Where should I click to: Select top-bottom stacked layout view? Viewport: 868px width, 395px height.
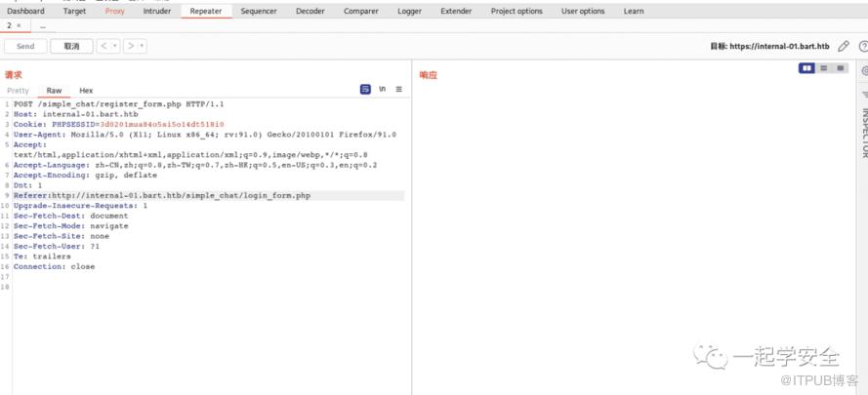tap(823, 68)
